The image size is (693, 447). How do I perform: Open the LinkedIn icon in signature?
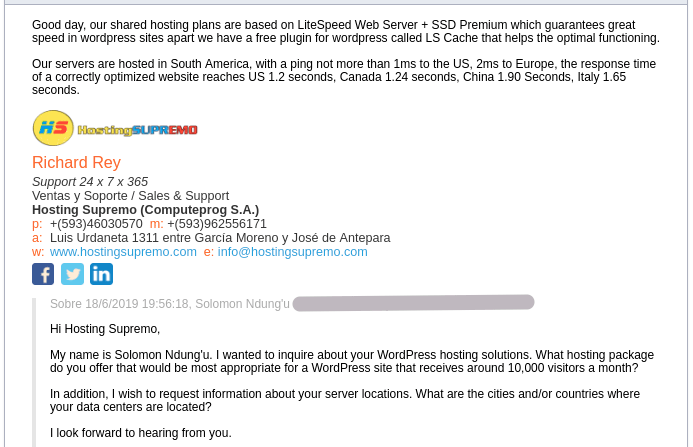101,274
